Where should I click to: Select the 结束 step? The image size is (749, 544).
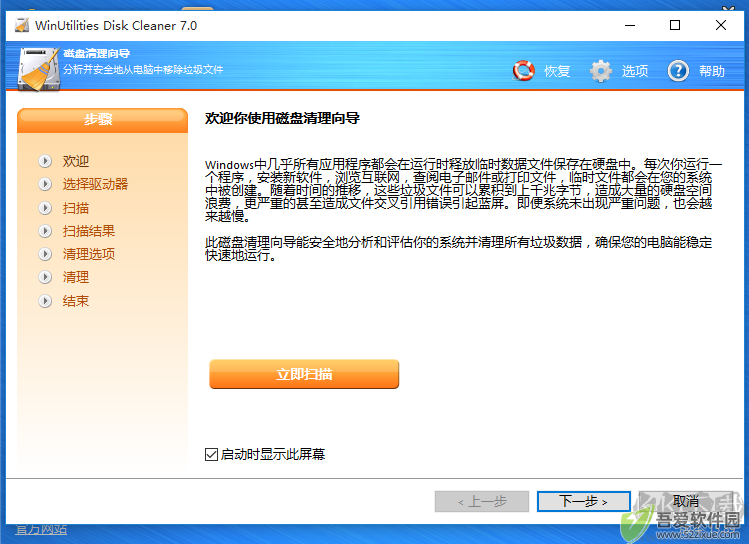(75, 301)
